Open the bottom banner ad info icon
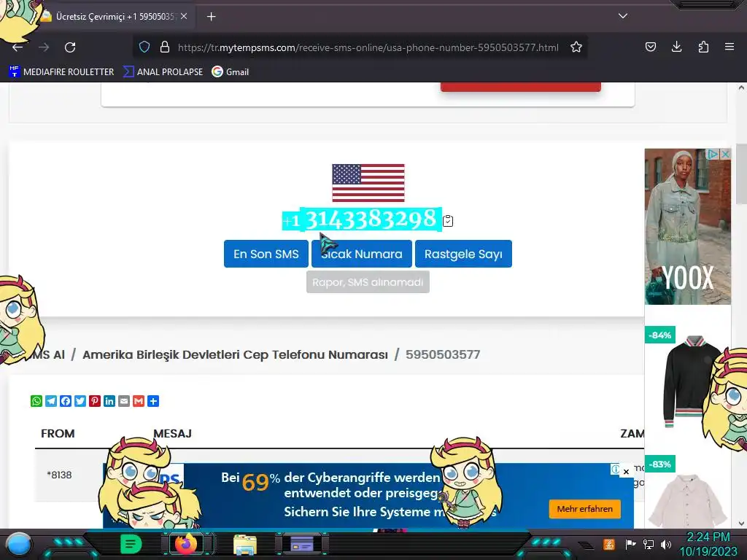The width and height of the screenshot is (747, 560). pyautogui.click(x=615, y=470)
